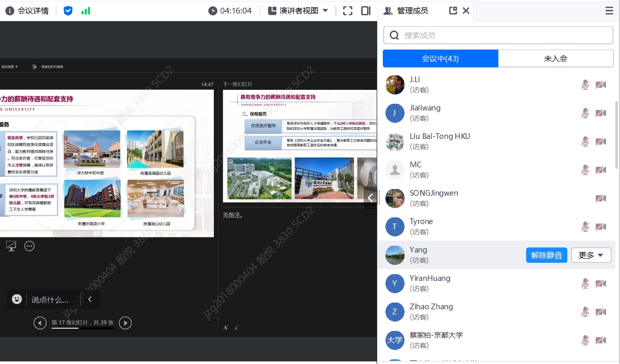620x364 pixels.
Task: Switch to the 未入会 tab
Action: click(555, 58)
